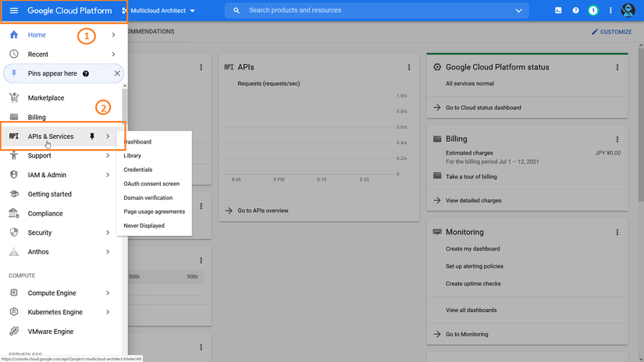644x362 pixels.
Task: Expand the Security submenu chevron
Action: pyautogui.click(x=108, y=232)
